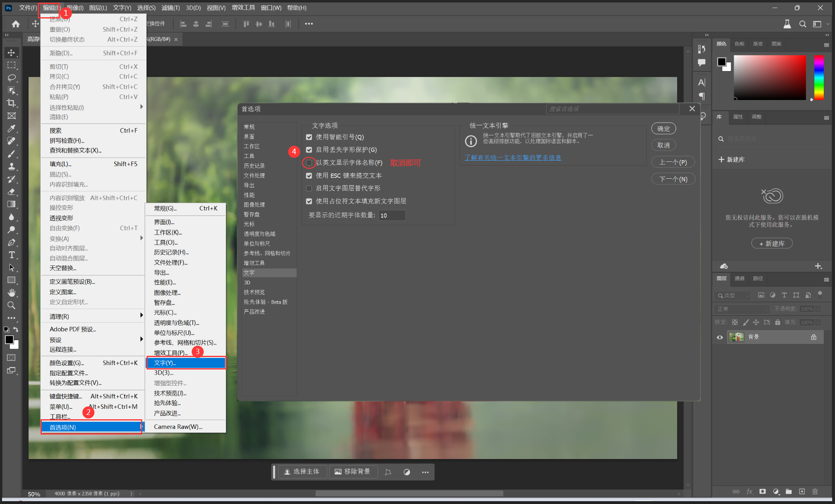Expand the 变换(A) submenu arrow
The image size is (835, 504).
(x=141, y=238)
